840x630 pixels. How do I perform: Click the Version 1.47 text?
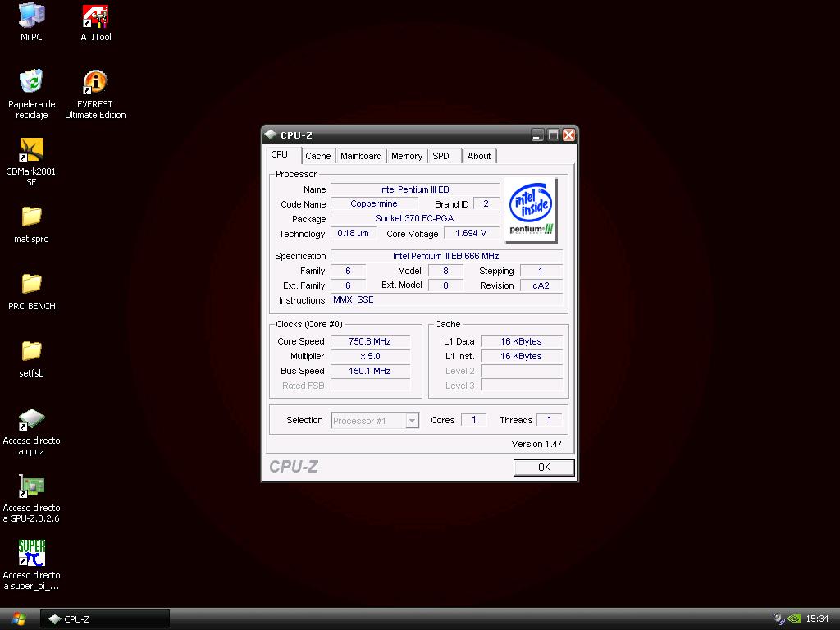(536, 444)
